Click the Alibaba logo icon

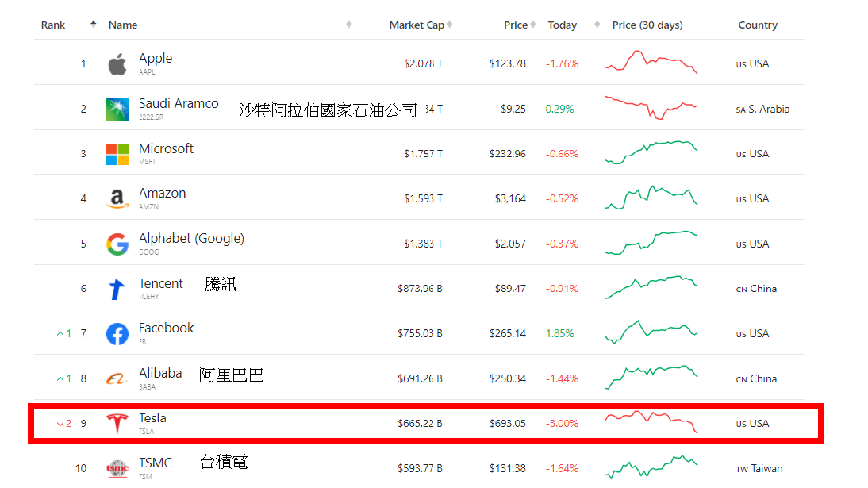[117, 378]
